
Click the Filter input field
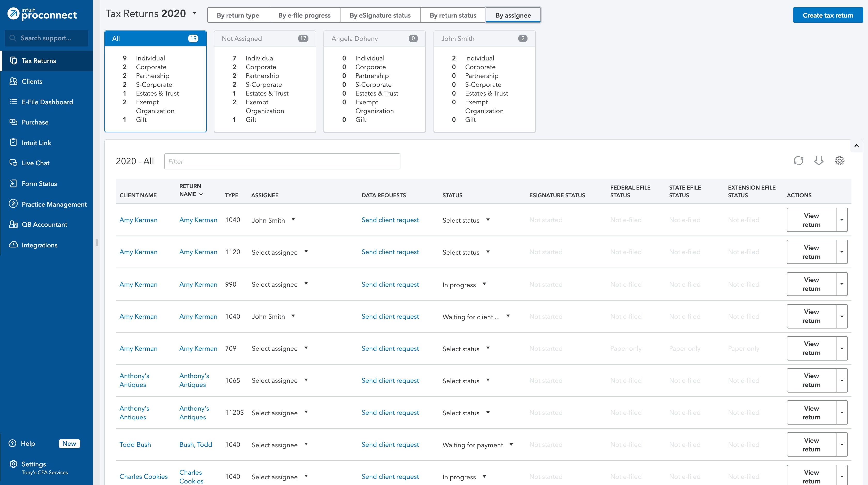(282, 161)
